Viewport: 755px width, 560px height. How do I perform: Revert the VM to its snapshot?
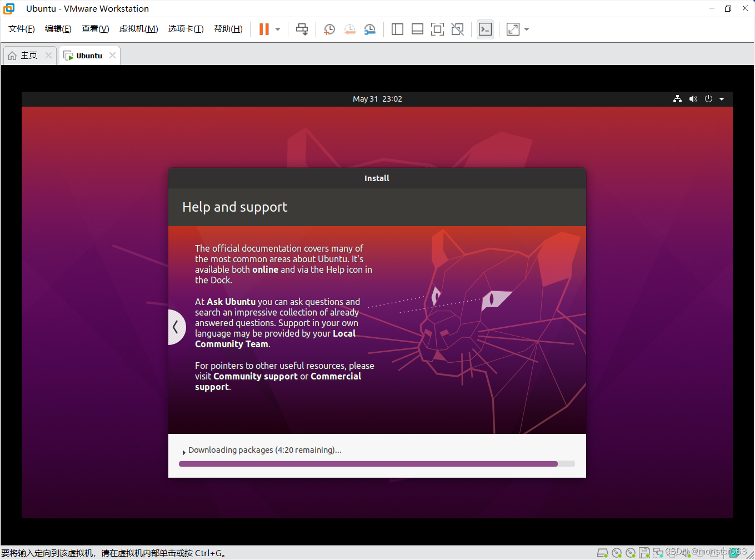pos(349,29)
